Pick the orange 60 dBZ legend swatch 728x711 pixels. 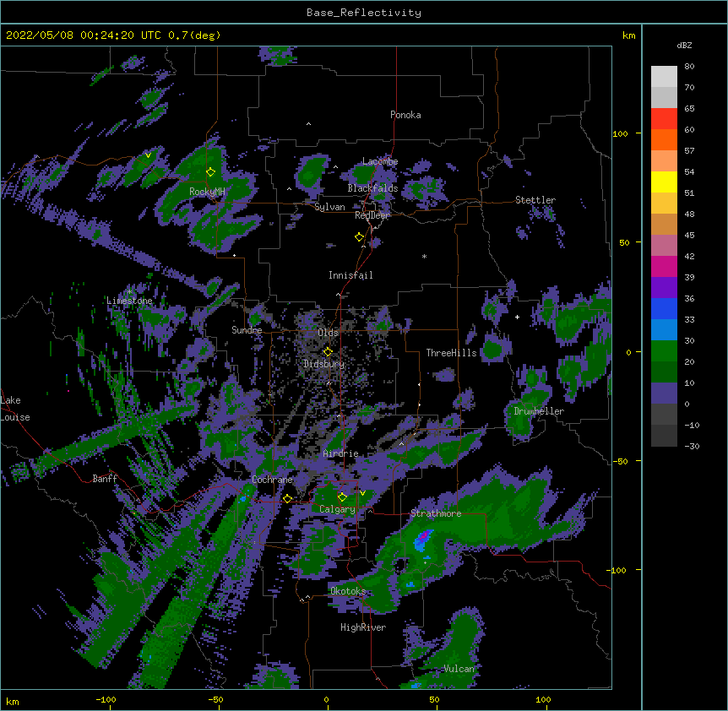point(664,139)
